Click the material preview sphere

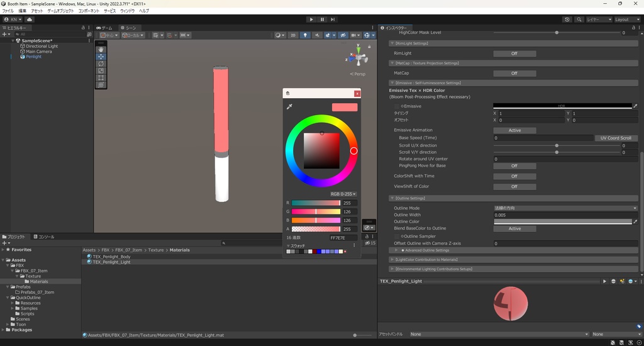(x=511, y=304)
